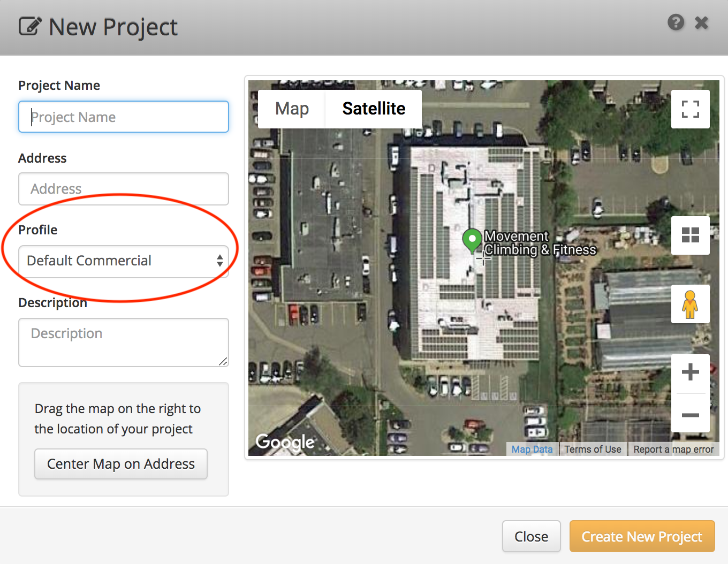Select the Street View pegman icon
This screenshot has width=728, height=564.
coord(691,304)
